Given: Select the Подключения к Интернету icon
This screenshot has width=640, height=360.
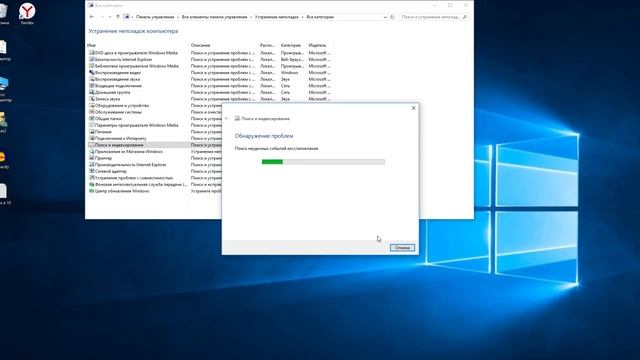Looking at the screenshot, I should 91,138.
